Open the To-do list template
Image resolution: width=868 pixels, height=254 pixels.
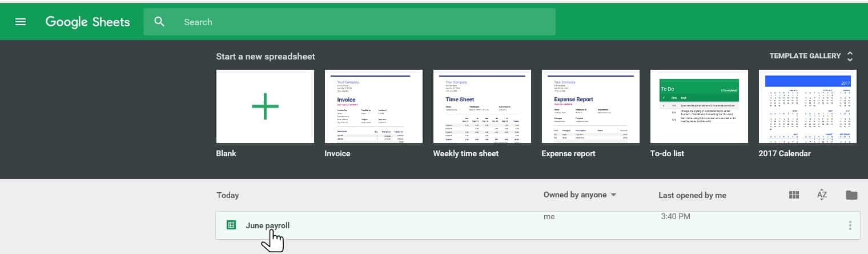tap(699, 106)
